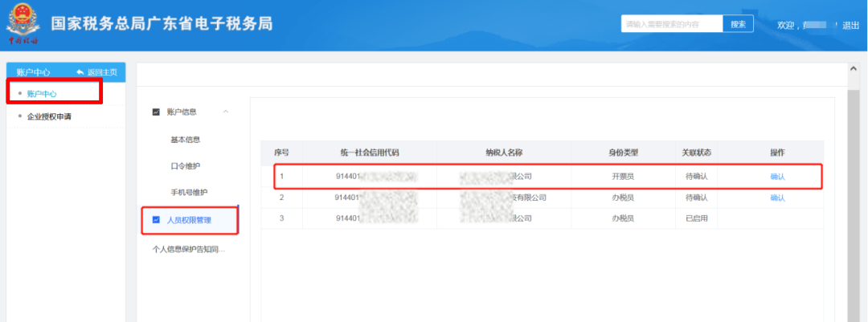The width and height of the screenshot is (868, 322).
Task: Click the 关联状态 column header
Action: [696, 153]
